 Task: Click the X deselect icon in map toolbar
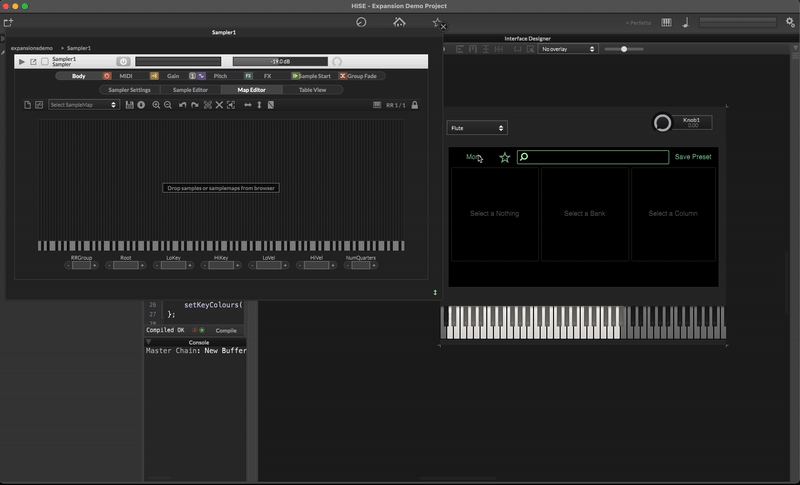coord(219,105)
